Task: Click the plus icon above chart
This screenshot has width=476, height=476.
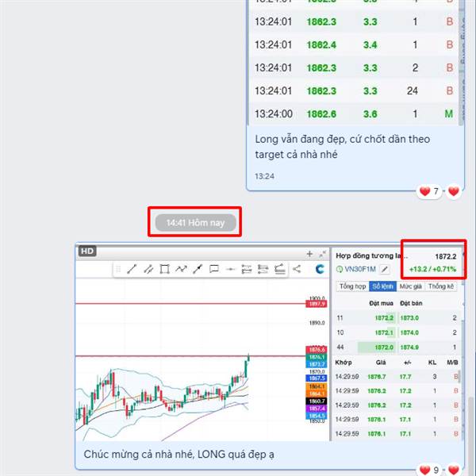Action: pyautogui.click(x=309, y=254)
